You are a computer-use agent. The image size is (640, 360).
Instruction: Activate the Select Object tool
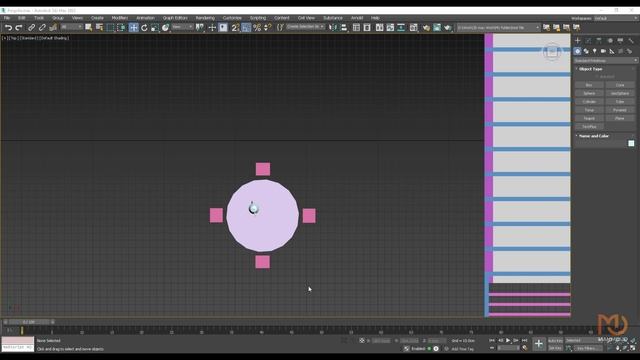[89, 28]
